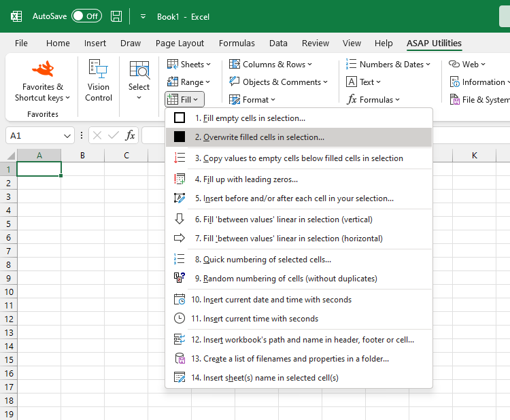Screen dimensions: 510x420
Task: Click the Select All corner triangle
Action: pos(11,156)
